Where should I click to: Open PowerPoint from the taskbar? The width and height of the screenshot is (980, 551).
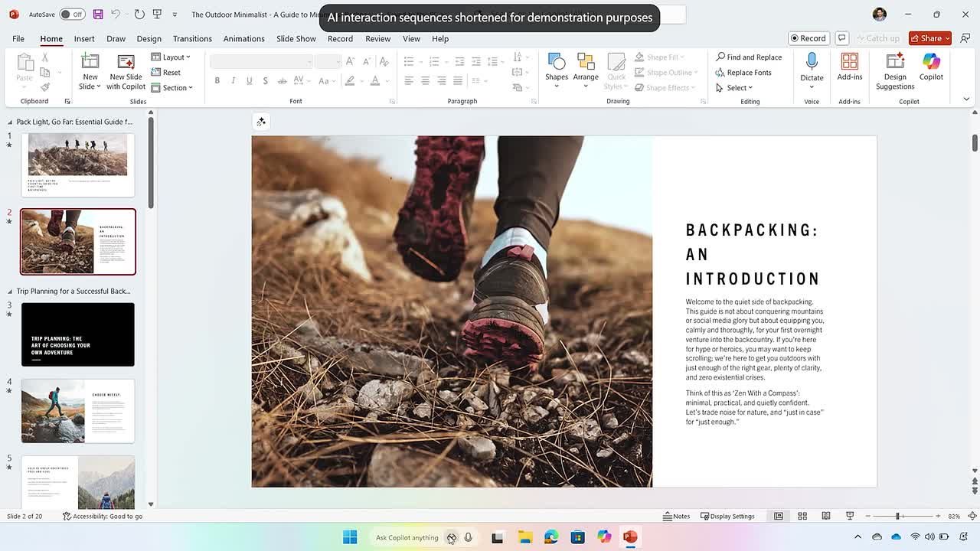click(x=630, y=537)
